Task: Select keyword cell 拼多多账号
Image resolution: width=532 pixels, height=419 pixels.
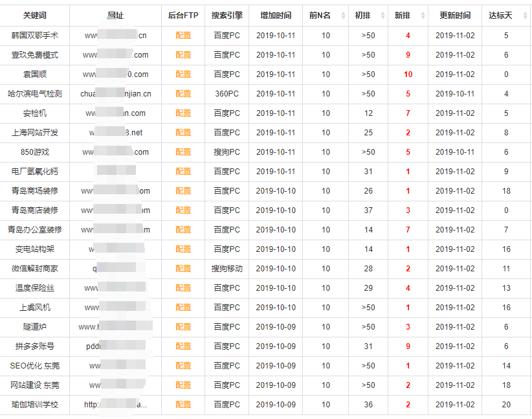Action: [x=34, y=346]
